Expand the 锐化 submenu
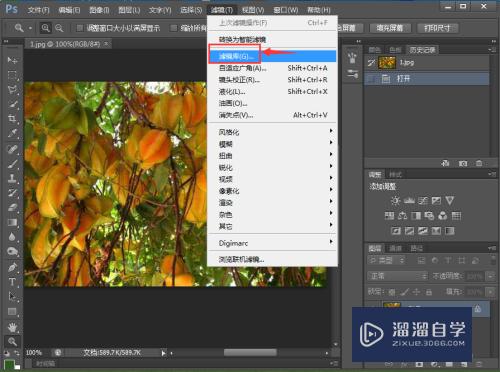The image size is (500, 372). point(272,167)
